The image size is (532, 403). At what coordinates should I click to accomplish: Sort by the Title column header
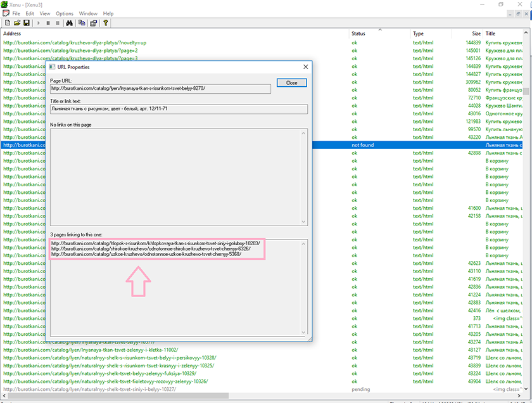503,34
